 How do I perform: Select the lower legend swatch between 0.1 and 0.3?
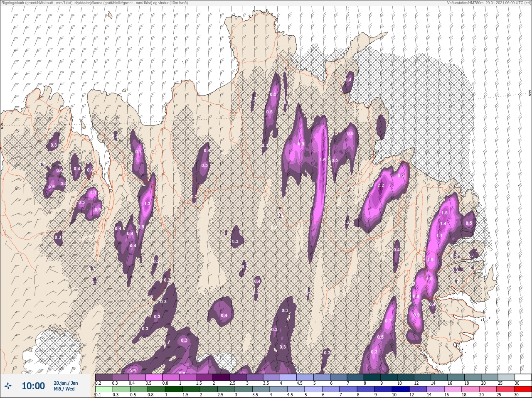tap(104, 389)
